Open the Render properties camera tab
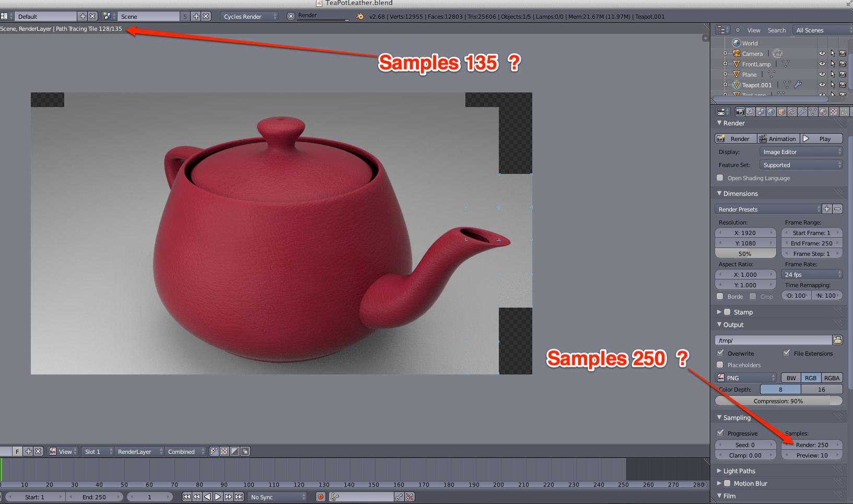 740,112
